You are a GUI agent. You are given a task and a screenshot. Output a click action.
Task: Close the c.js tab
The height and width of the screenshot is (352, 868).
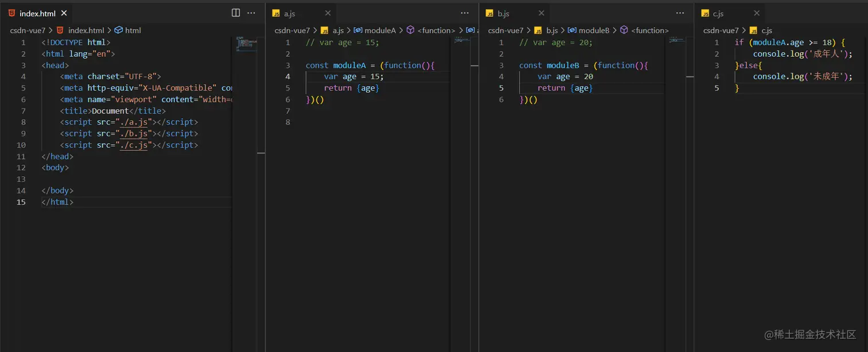[x=757, y=13]
